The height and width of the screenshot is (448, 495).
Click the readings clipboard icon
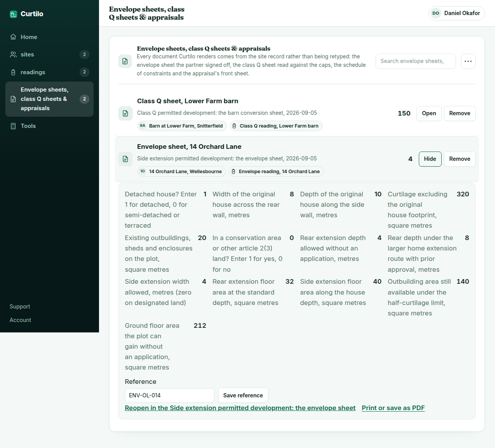click(13, 72)
